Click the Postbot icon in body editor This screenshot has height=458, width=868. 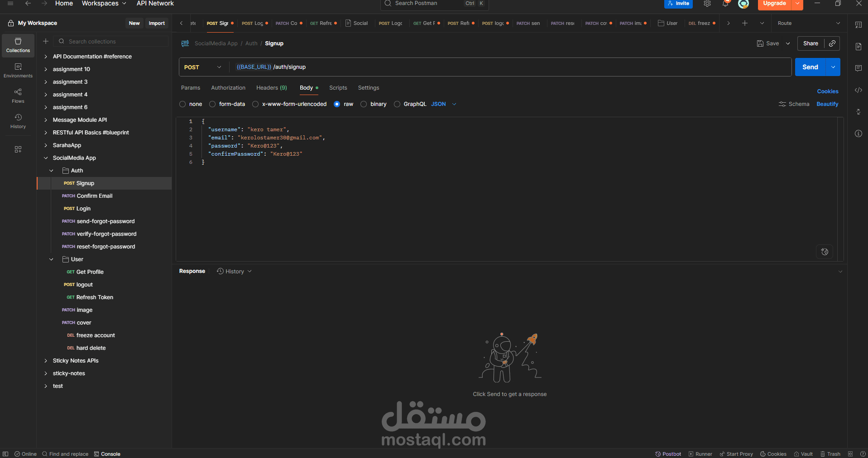(x=825, y=252)
